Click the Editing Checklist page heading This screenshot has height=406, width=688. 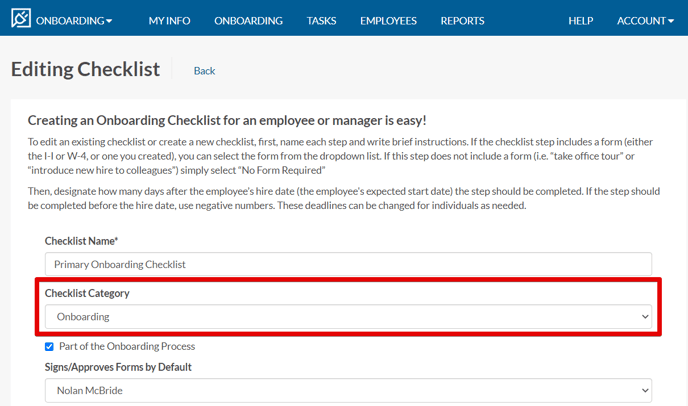(x=86, y=69)
